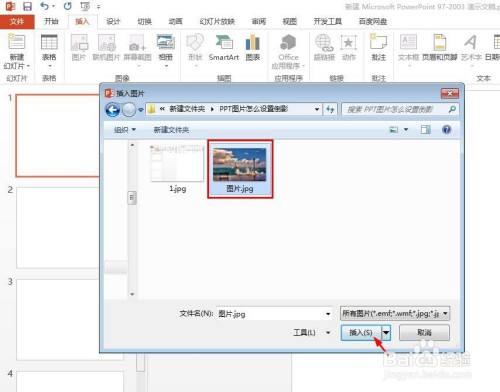Click the Cancel (取消) button
Viewport: 500px width, 392px height.
tap(424, 333)
